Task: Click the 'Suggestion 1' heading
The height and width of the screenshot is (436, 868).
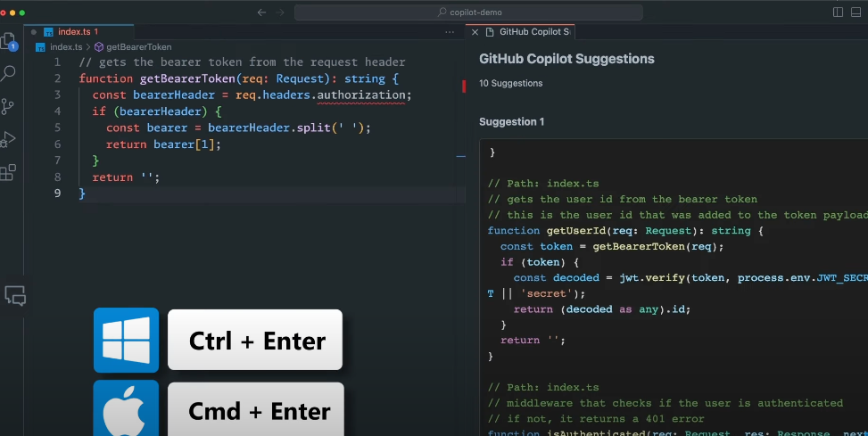Action: point(511,122)
